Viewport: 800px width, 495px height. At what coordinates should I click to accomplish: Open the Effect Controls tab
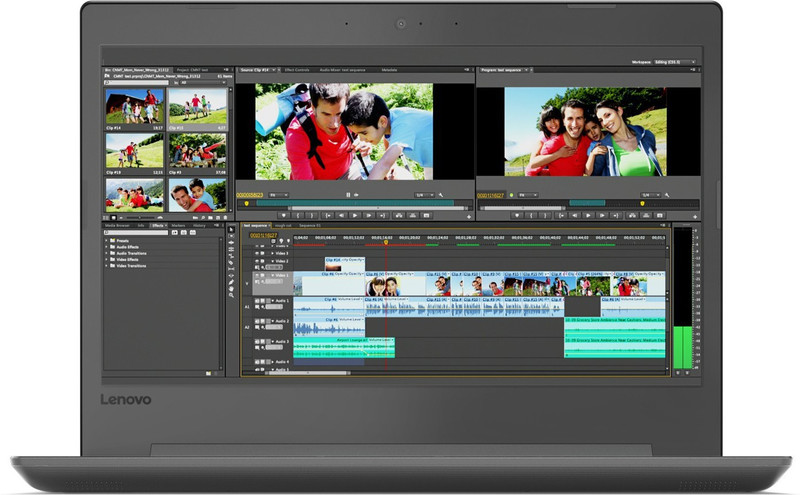[x=299, y=70]
